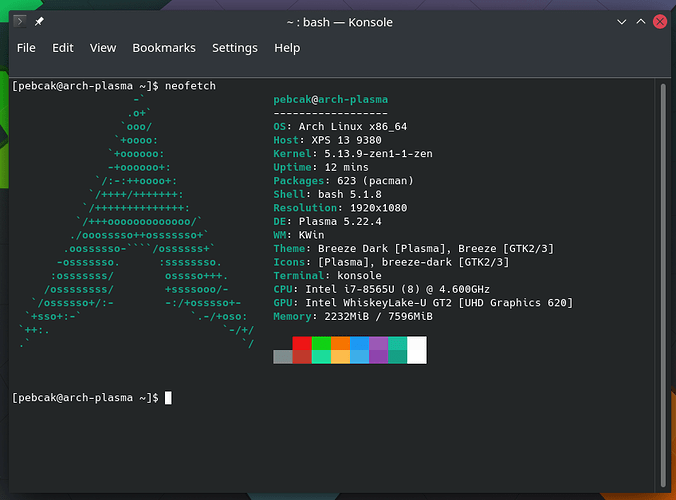Click the '2232MiB / 7596MiB' memory value
Viewport: 676px width, 500px height.
click(x=378, y=316)
